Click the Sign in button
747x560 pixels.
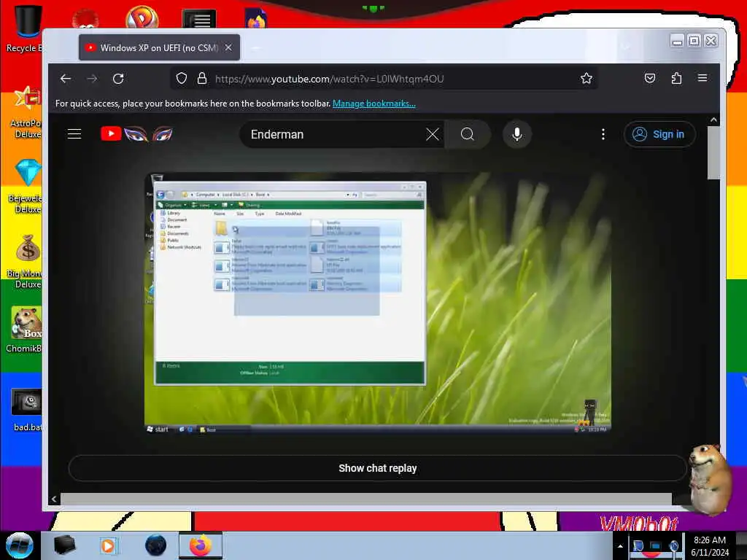tap(659, 134)
